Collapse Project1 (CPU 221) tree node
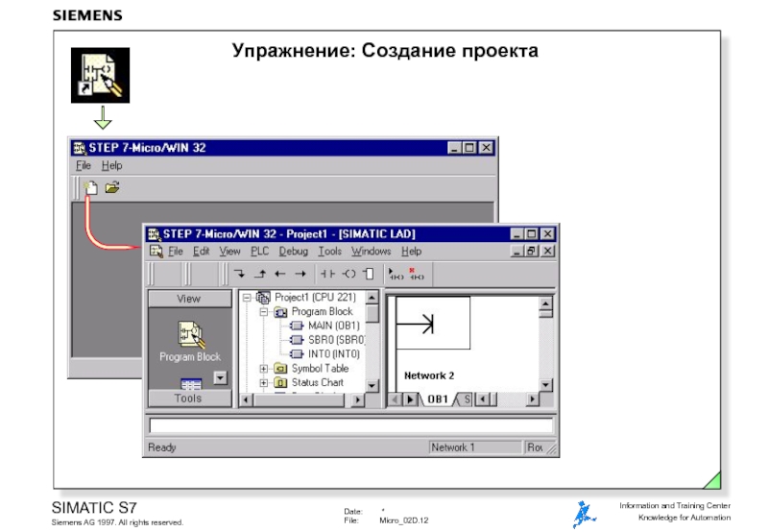Viewport: 768px width, 532px height. pyautogui.click(x=247, y=298)
